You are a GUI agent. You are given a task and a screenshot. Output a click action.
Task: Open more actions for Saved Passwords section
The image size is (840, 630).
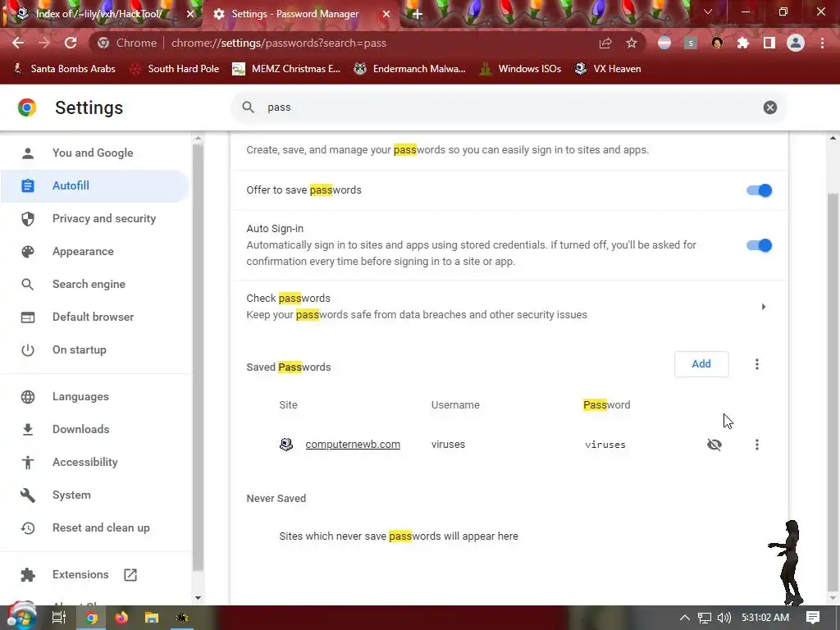(x=756, y=364)
